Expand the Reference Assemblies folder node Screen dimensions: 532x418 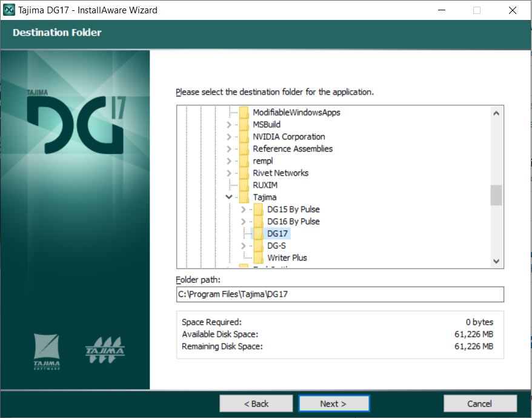[x=229, y=149]
